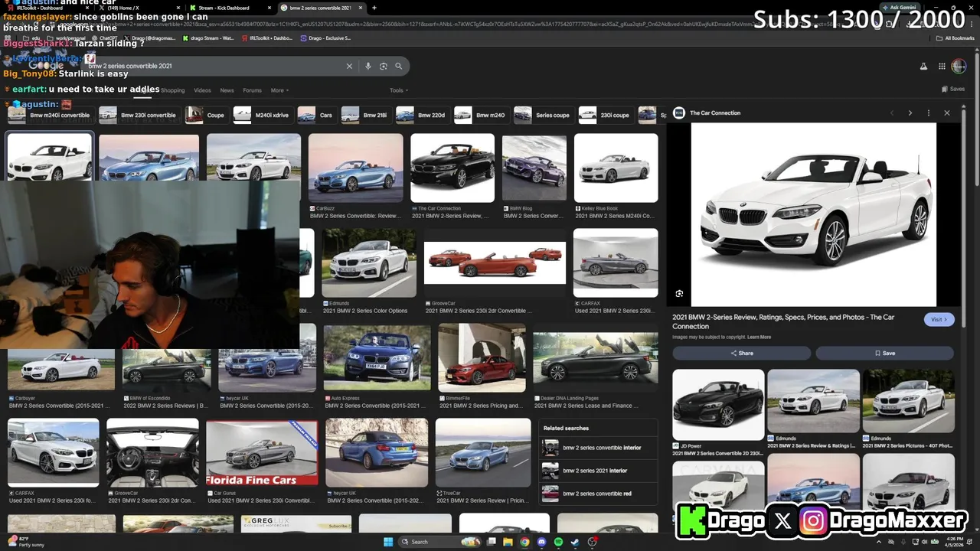Select the Bmw 230i convertible chip
980x551 pixels.
139,115
